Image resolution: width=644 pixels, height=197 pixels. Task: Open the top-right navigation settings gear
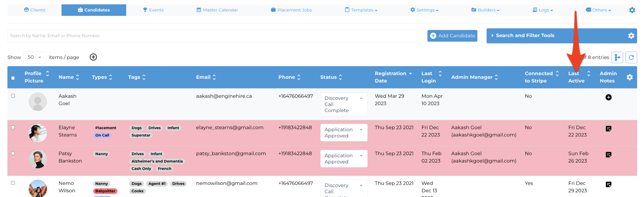632,10
